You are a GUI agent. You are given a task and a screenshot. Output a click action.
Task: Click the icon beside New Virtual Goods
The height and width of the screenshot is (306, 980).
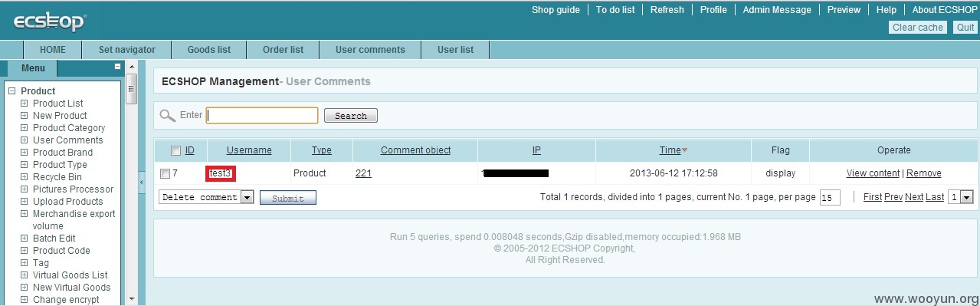tap(24, 288)
